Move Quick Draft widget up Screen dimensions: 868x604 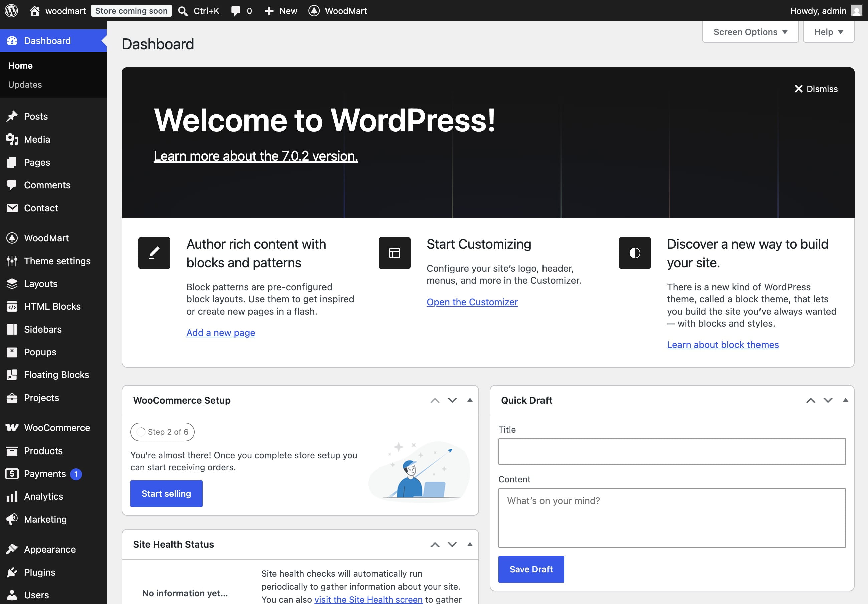coord(811,401)
